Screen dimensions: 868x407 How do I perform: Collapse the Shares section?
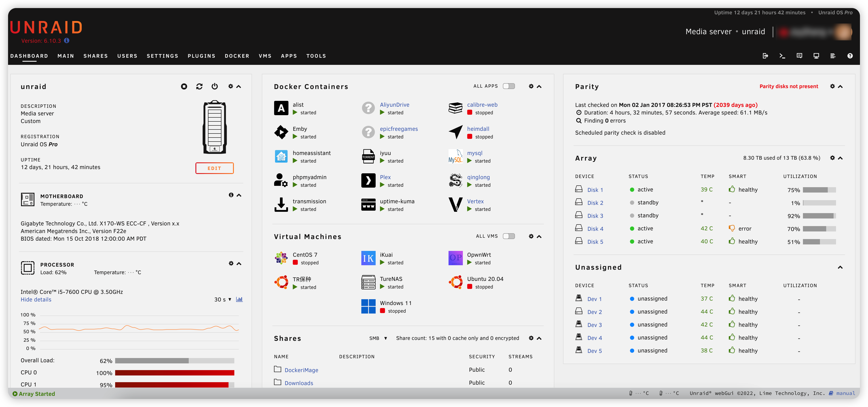coord(539,338)
